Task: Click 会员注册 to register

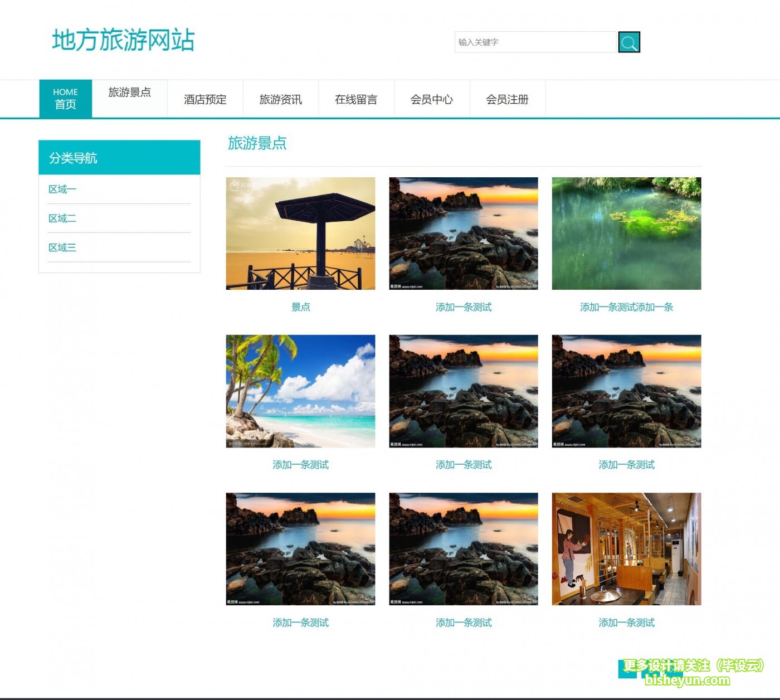Action: 508,100
